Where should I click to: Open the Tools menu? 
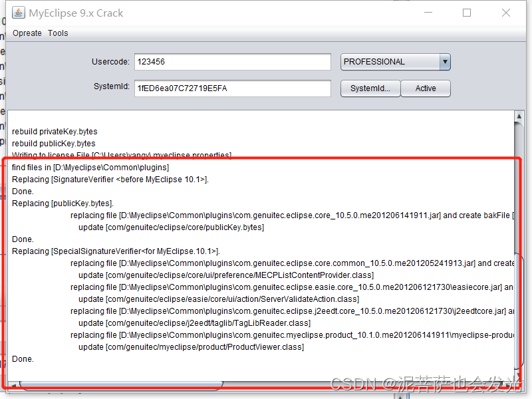coord(58,33)
